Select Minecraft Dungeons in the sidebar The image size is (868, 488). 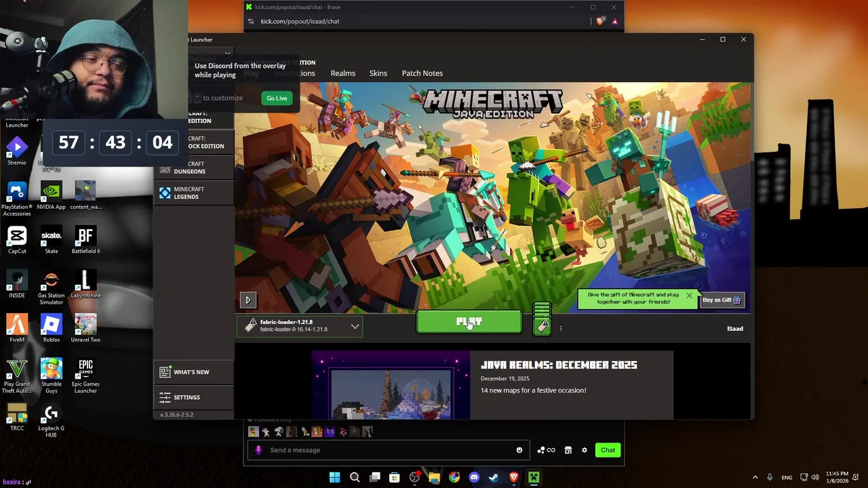pos(194,168)
